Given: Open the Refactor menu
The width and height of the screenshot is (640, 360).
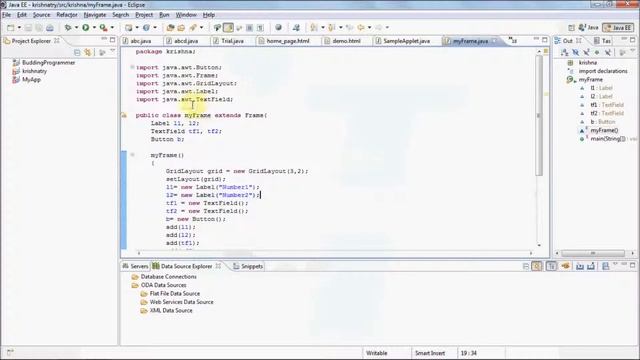Looking at the screenshot, I should tap(67, 15).
